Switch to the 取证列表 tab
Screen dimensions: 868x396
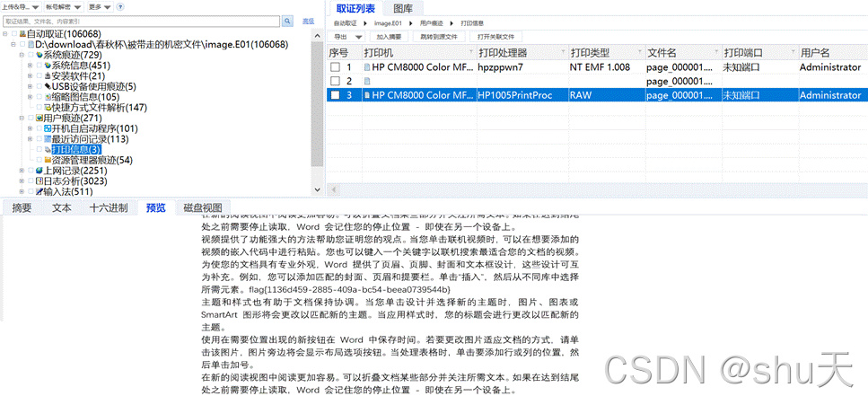[355, 8]
